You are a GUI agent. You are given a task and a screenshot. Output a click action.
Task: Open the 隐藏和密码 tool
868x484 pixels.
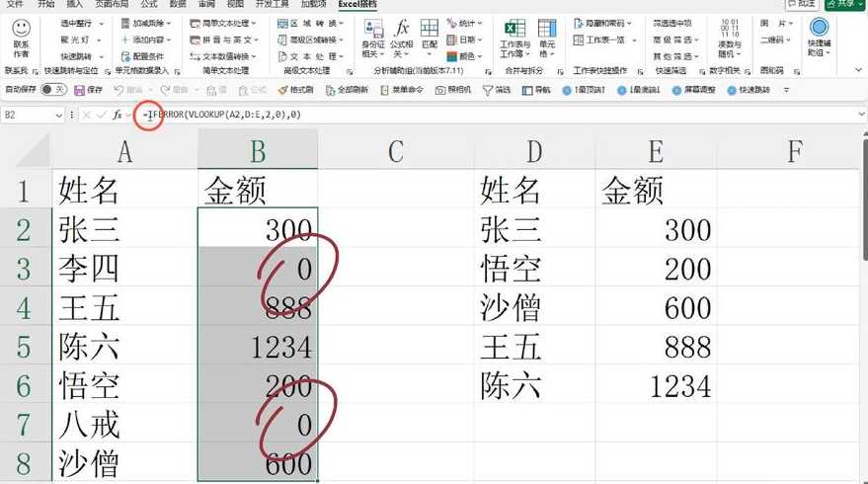click(602, 24)
